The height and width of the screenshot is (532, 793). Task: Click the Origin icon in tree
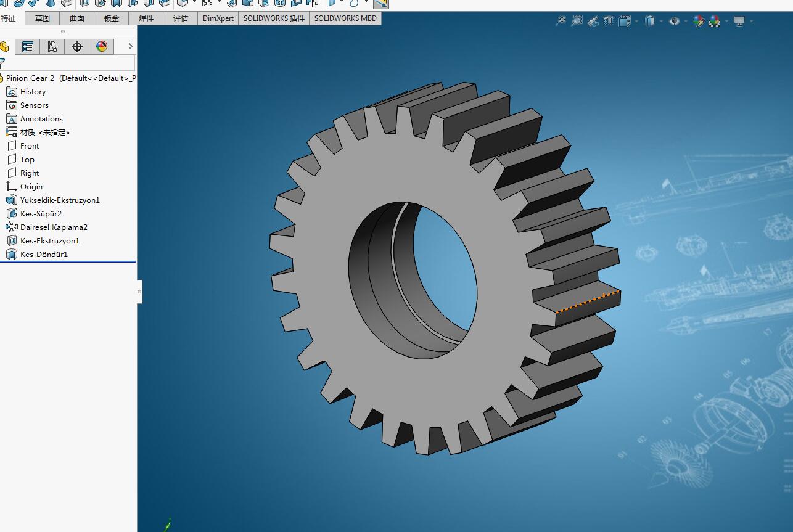[11, 187]
